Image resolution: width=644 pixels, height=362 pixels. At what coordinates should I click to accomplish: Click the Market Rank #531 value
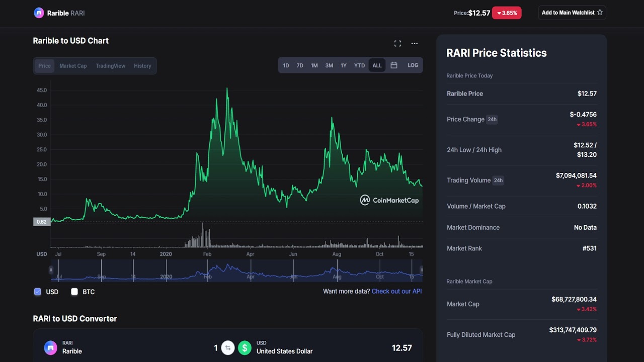[x=590, y=248]
